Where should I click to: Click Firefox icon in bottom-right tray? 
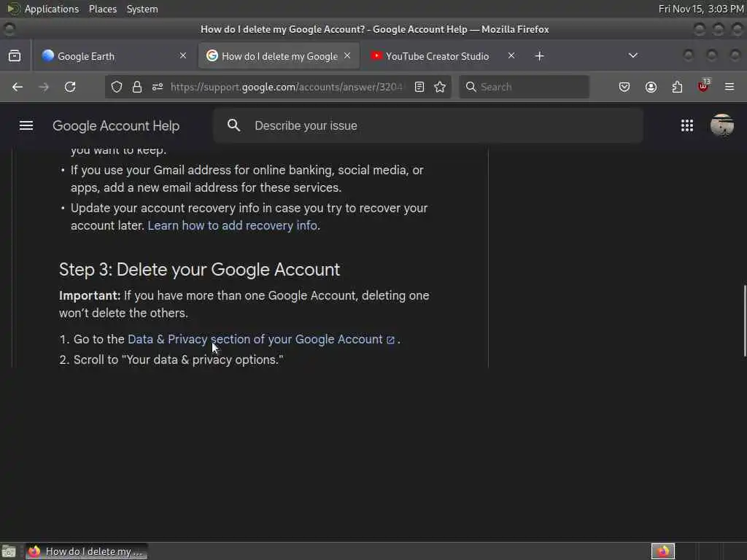pos(663,551)
